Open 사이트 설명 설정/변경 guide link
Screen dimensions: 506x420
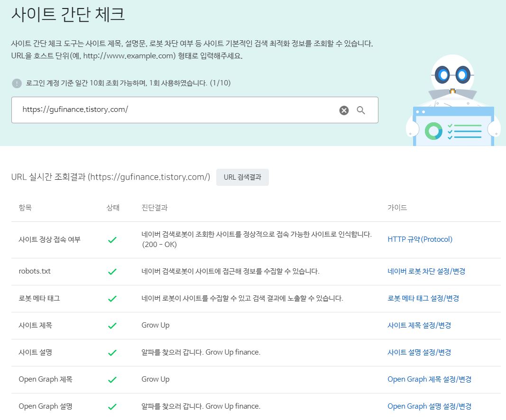(419, 352)
